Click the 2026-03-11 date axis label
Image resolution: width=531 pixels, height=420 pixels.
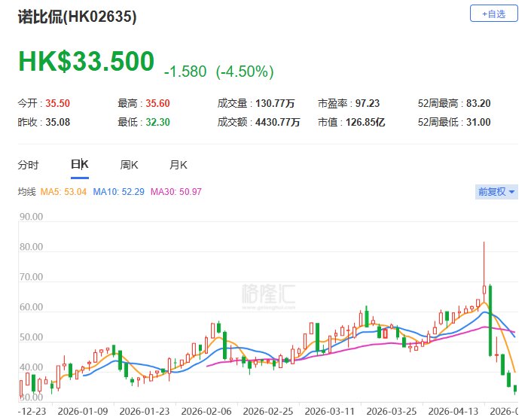(x=329, y=411)
